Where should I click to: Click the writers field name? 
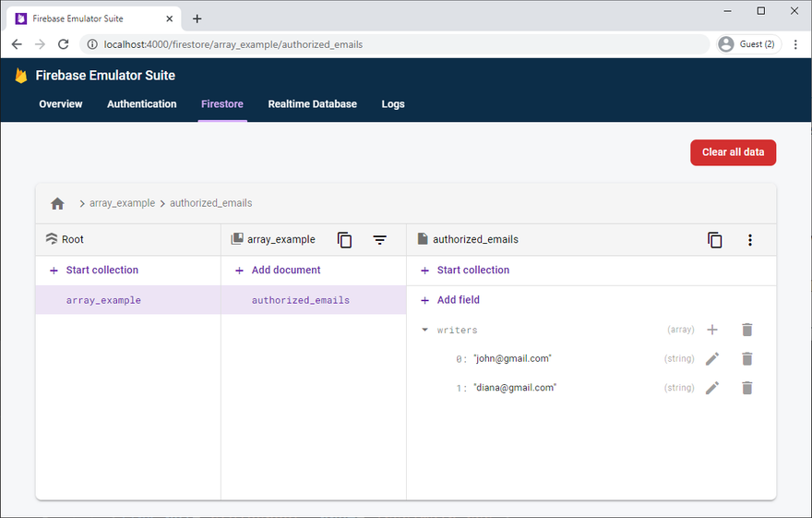[457, 330]
